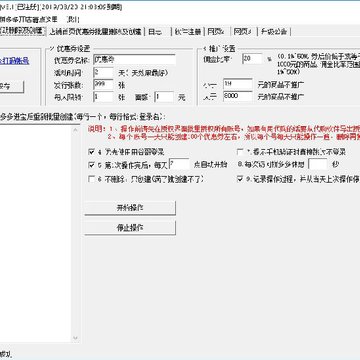Switch to the 上首页优惠券批量删除及创建 tab
The width and height of the screenshot is (360, 360).
tap(96, 31)
